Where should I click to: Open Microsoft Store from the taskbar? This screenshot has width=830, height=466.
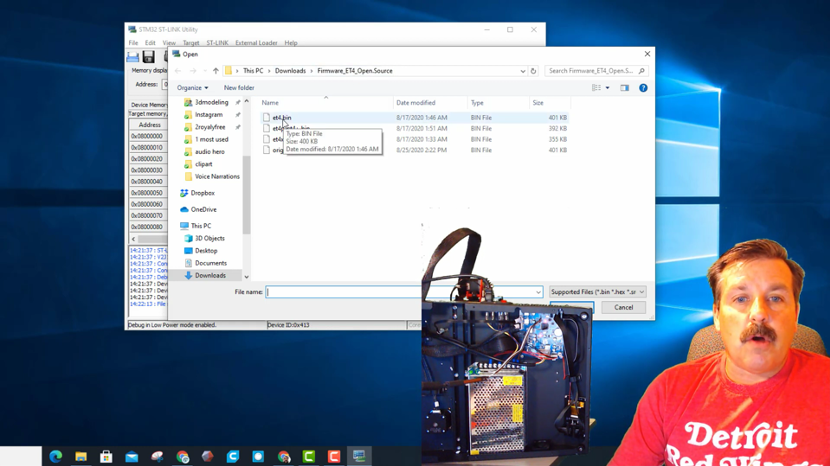[x=106, y=456]
